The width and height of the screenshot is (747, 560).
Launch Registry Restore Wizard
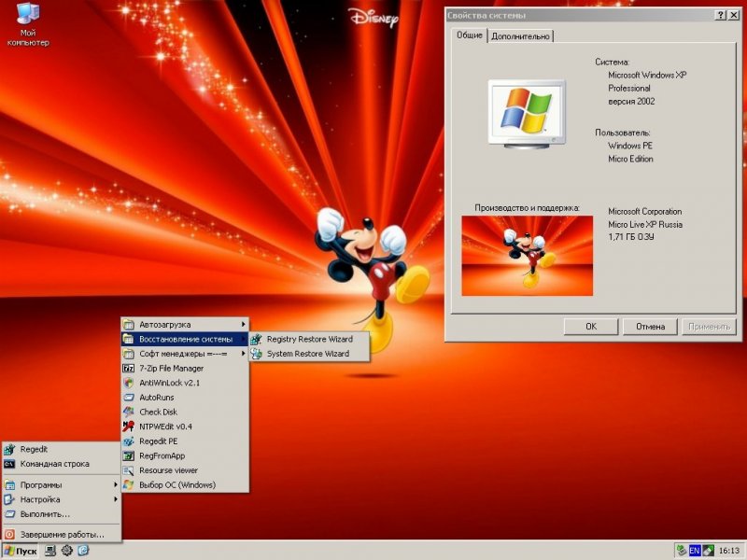click(309, 339)
